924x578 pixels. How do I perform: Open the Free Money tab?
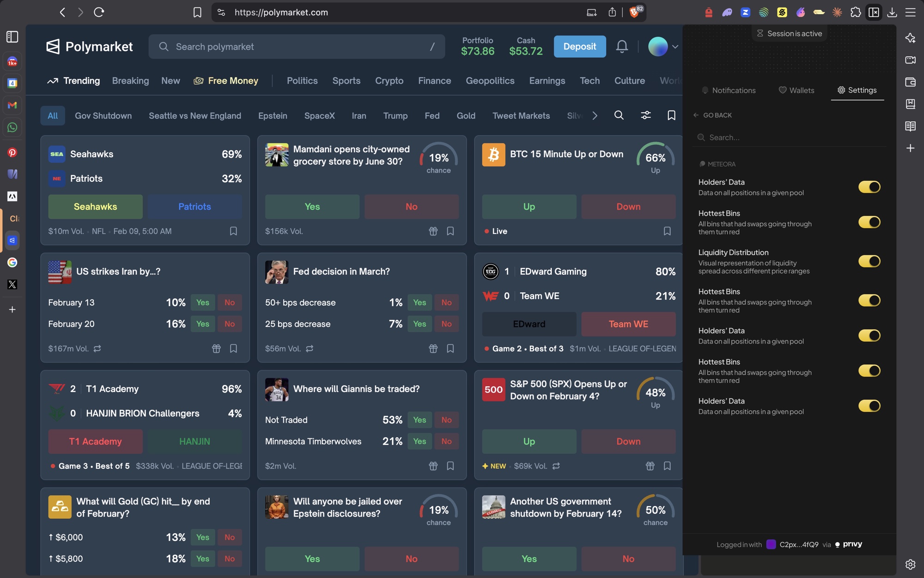pyautogui.click(x=226, y=80)
